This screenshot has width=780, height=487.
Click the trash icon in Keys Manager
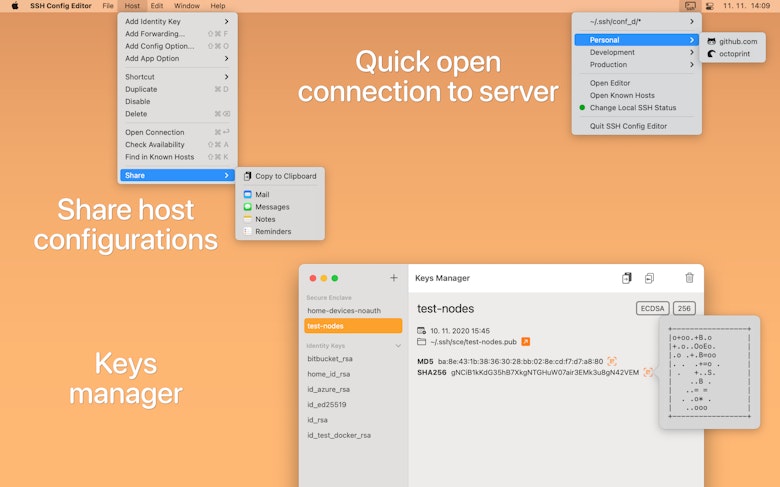click(689, 278)
